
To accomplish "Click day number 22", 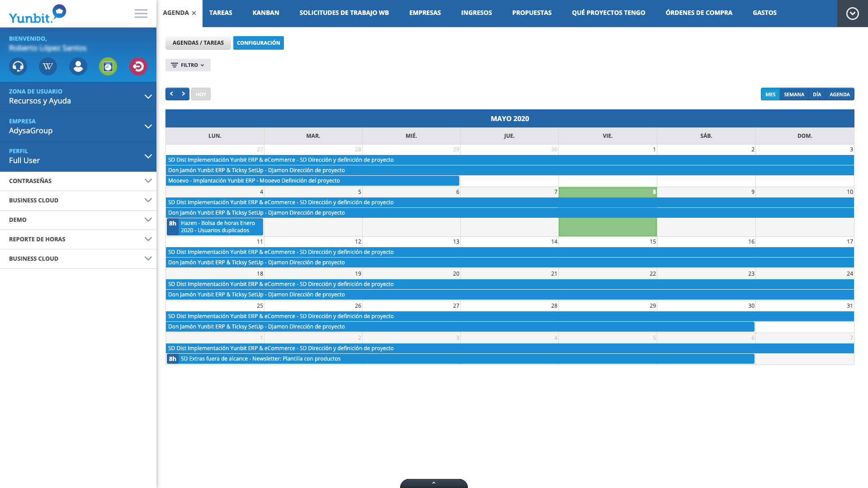I will (652, 274).
